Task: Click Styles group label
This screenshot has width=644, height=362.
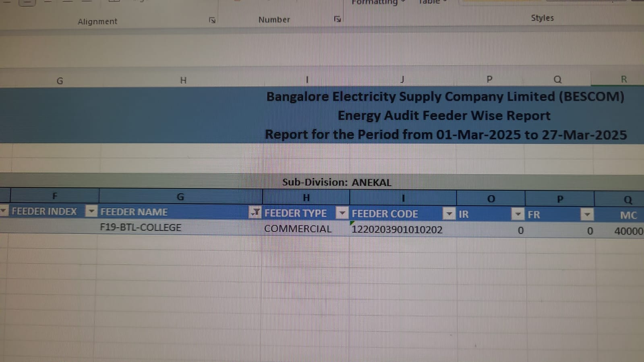Action: coord(542,18)
